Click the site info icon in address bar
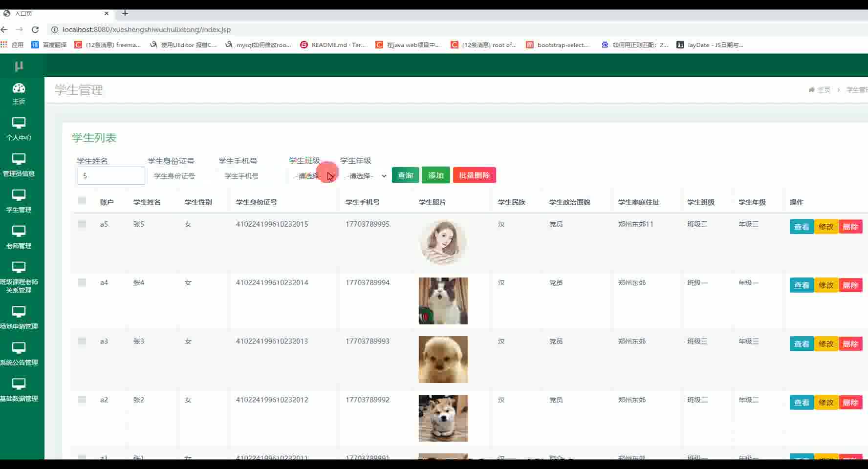 pyautogui.click(x=55, y=30)
